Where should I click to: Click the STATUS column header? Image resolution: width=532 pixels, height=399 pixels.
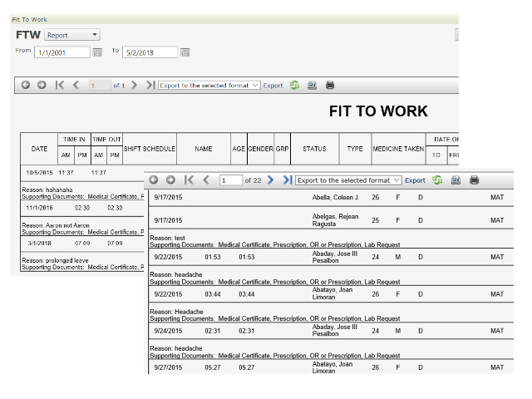(314, 149)
